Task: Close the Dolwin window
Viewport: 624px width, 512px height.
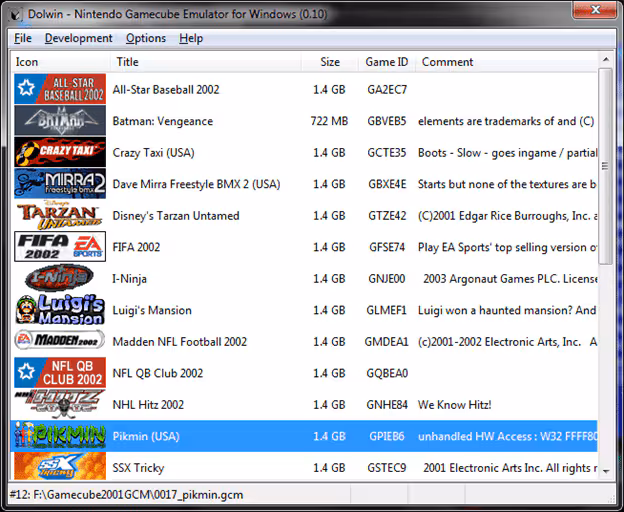Action: click(594, 10)
